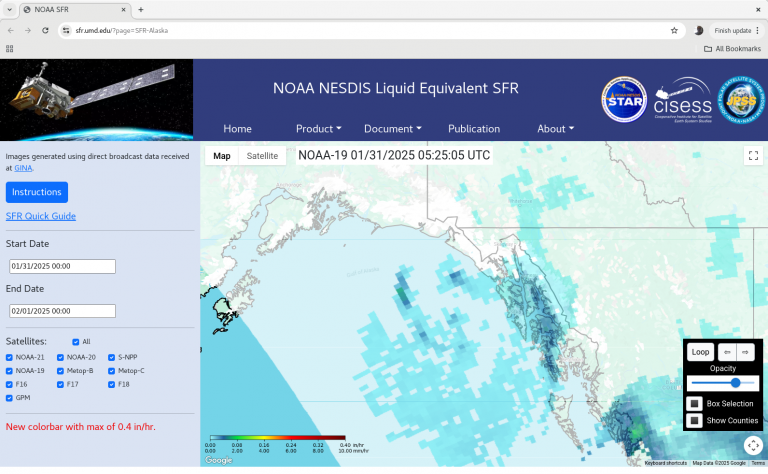Uncheck Metop-B satellite
This screenshot has width=768, height=474.
coord(60,371)
